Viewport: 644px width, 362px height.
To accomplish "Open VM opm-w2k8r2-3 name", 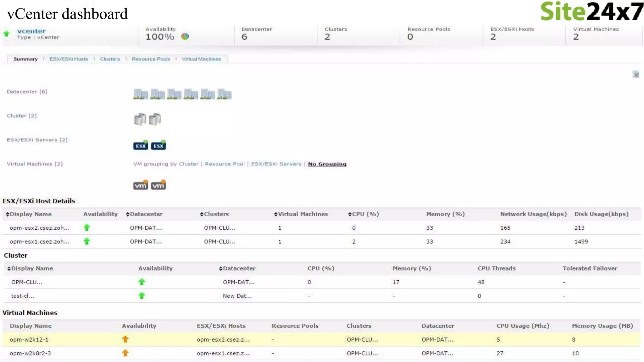I will pos(30,354).
